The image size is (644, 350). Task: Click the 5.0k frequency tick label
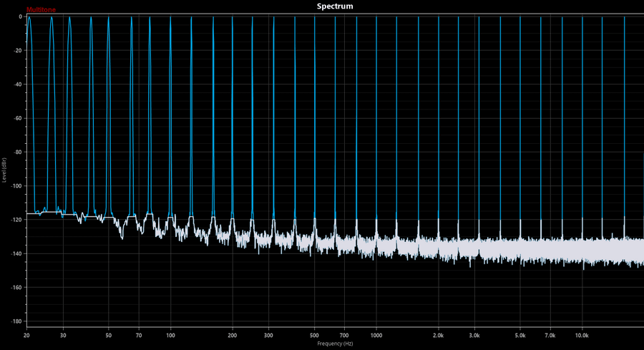[520, 335]
